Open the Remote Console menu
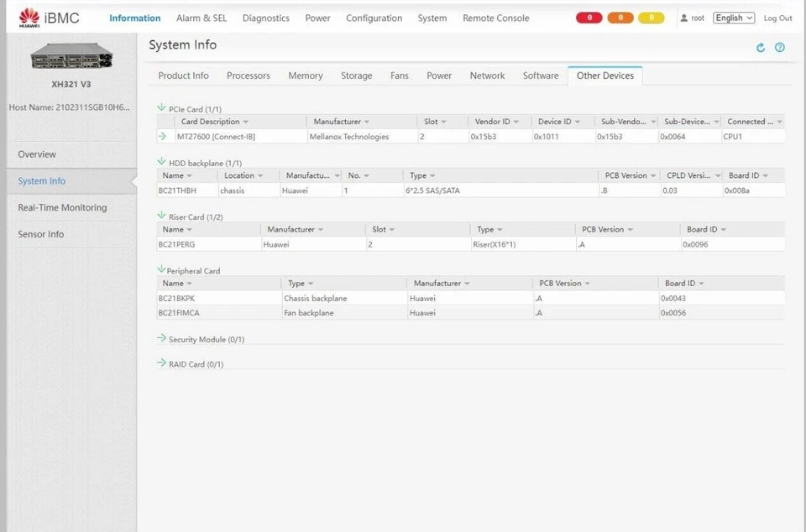 tap(495, 18)
